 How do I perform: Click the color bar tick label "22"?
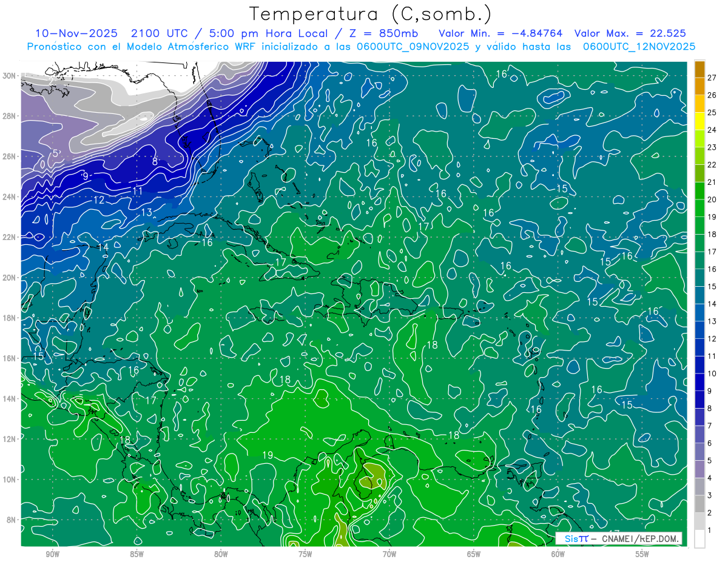(712, 165)
